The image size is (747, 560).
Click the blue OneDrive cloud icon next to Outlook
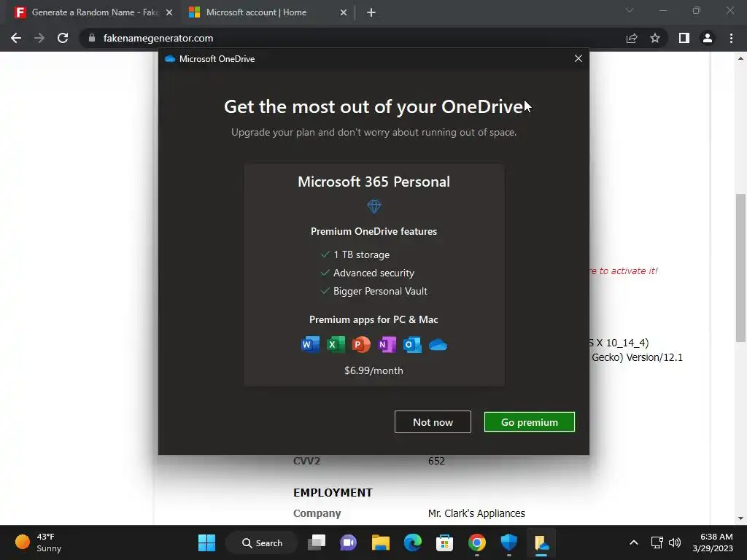[x=438, y=344]
